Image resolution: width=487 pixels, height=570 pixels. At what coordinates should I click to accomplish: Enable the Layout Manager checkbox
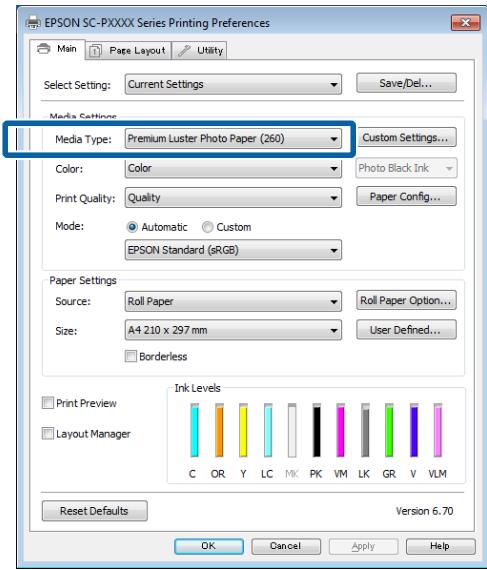[86, 434]
